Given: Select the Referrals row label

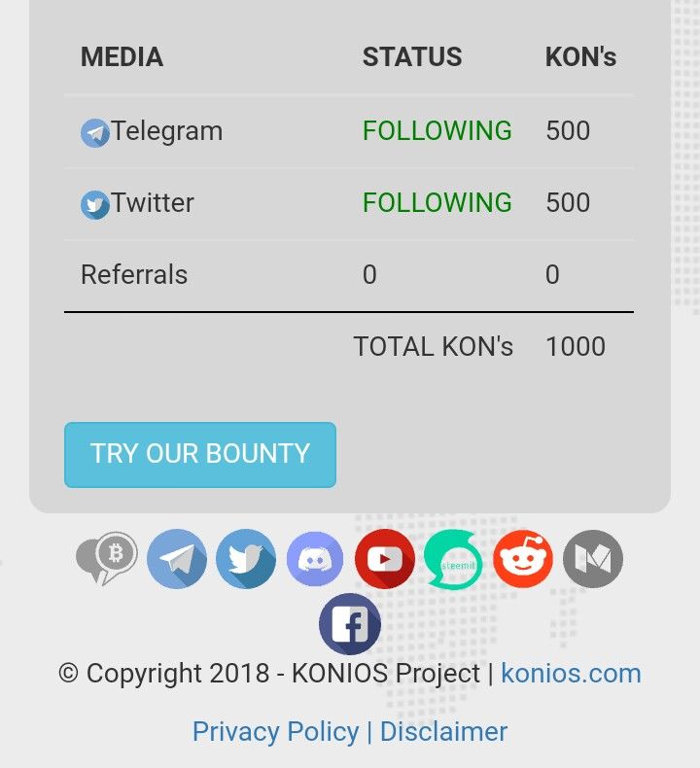Looking at the screenshot, I should [x=134, y=275].
